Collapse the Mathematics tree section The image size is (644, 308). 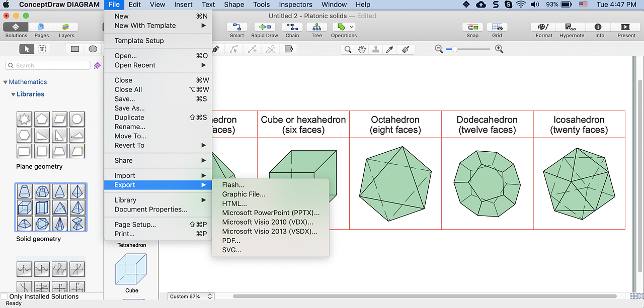click(x=5, y=82)
